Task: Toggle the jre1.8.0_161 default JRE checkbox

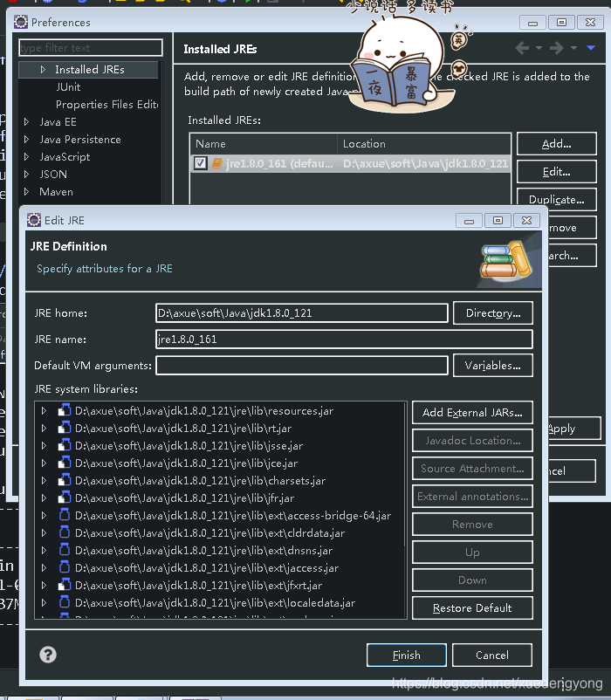Action: click(x=200, y=163)
